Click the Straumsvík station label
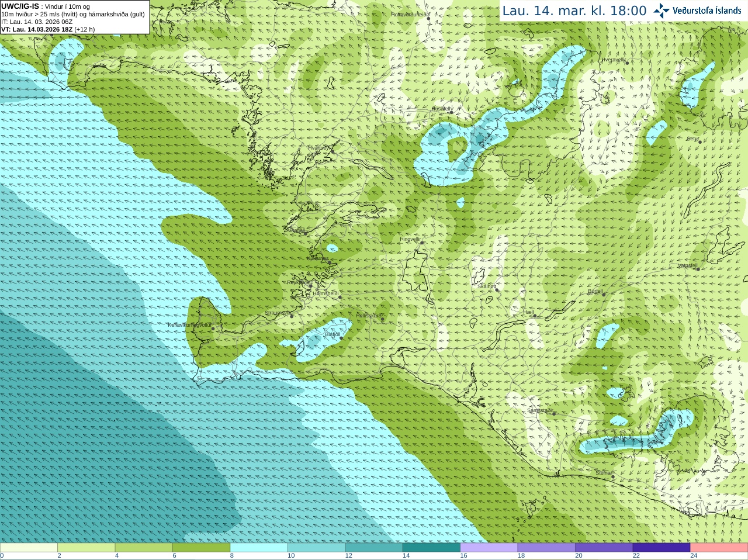This screenshot has height=560, width=748. (x=278, y=313)
